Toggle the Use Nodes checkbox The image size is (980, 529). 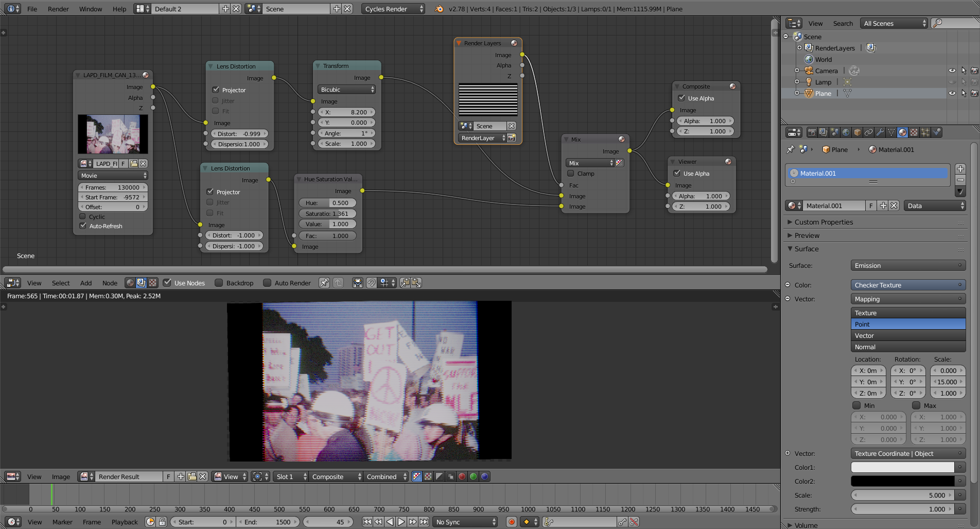pyautogui.click(x=167, y=283)
